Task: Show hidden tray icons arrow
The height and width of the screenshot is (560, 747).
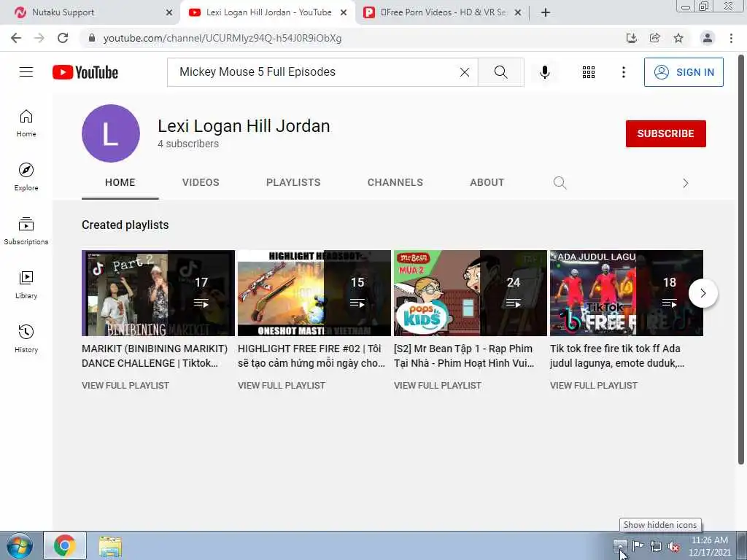Action: pos(620,545)
